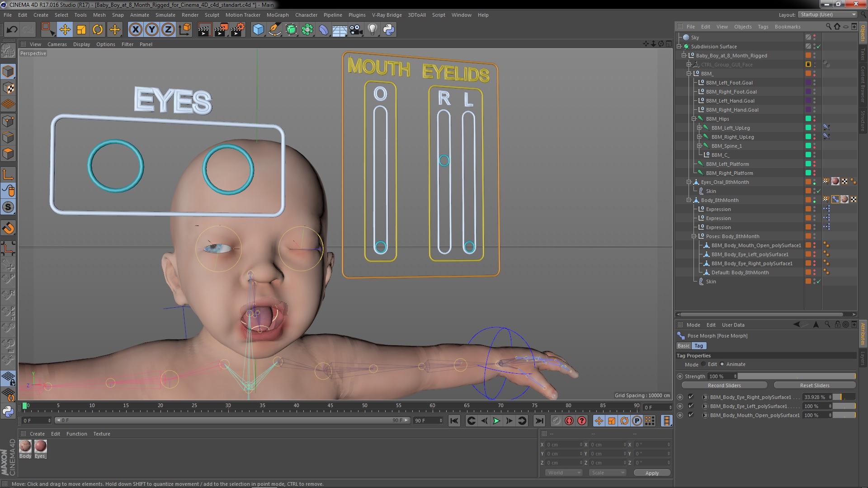The width and height of the screenshot is (868, 488).
Task: Open the Deformer (Bend) objects icon
Action: [324, 30]
